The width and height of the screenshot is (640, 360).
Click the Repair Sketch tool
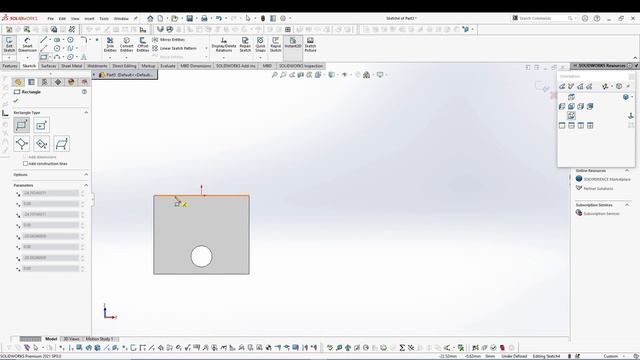[x=245, y=44]
